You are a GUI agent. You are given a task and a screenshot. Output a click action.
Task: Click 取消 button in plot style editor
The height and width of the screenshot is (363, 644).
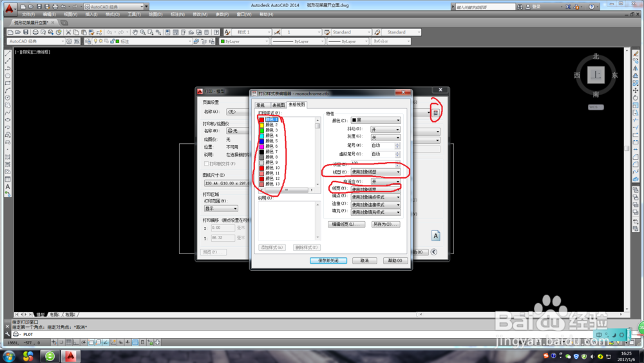365,260
